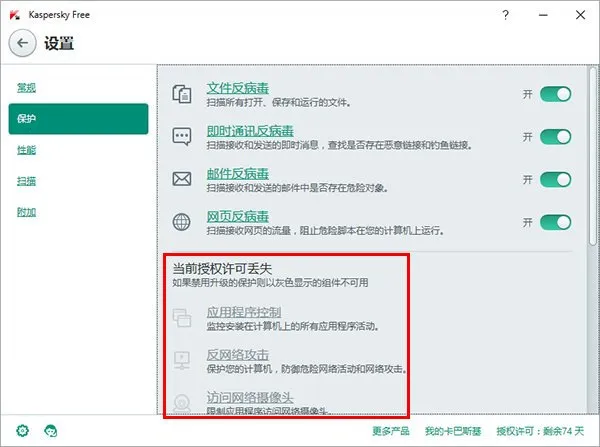Image resolution: width=600 pixels, height=447 pixels.
Task: Switch to the 常规 settings tab
Action: pyautogui.click(x=27, y=87)
